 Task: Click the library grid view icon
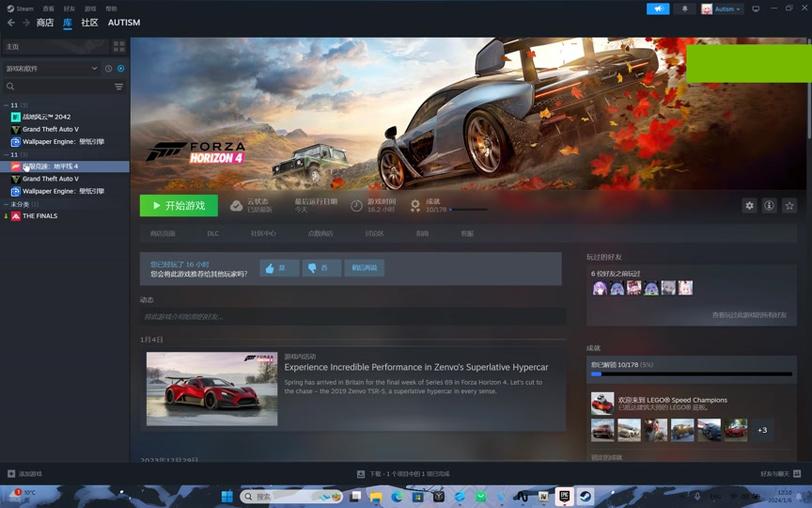point(118,46)
